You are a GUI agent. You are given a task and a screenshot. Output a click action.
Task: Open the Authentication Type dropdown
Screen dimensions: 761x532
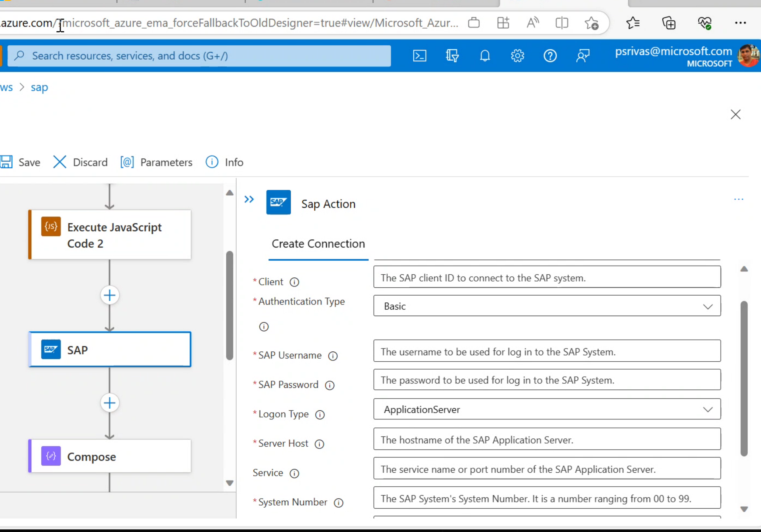(x=708, y=306)
